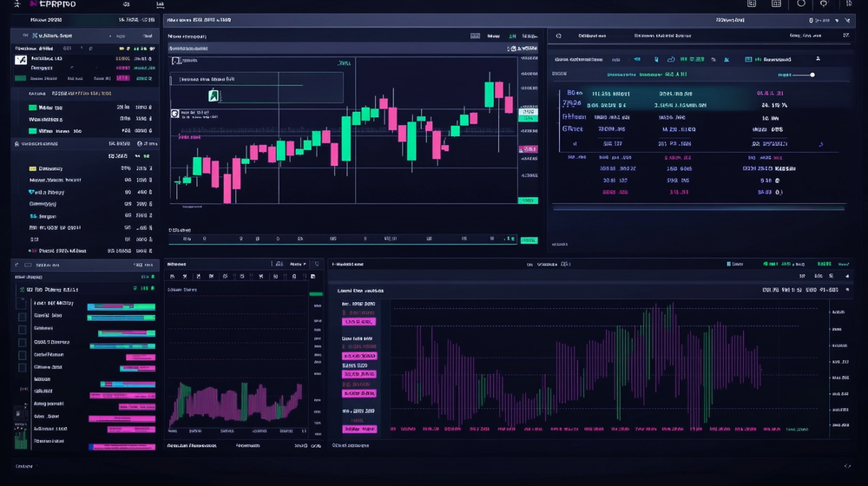Click the lock icon in the main title bar
The width and height of the screenshot is (868, 486).
point(811,21)
